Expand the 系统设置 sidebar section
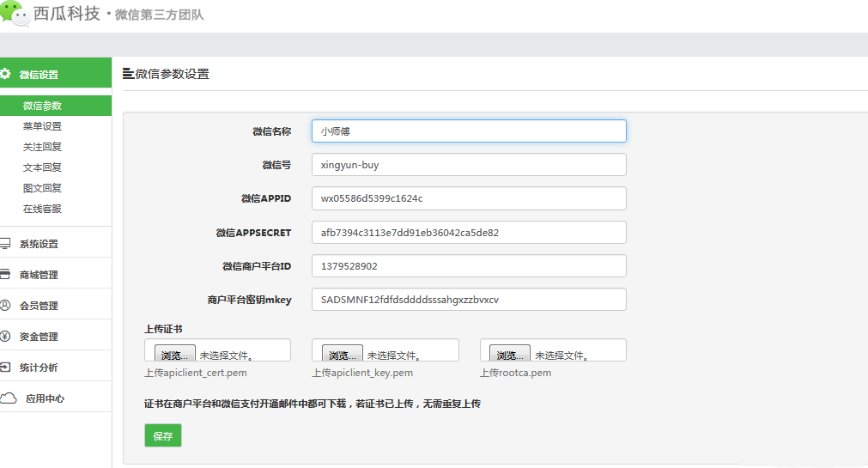Viewport: 868px width, 468px height. (39, 244)
